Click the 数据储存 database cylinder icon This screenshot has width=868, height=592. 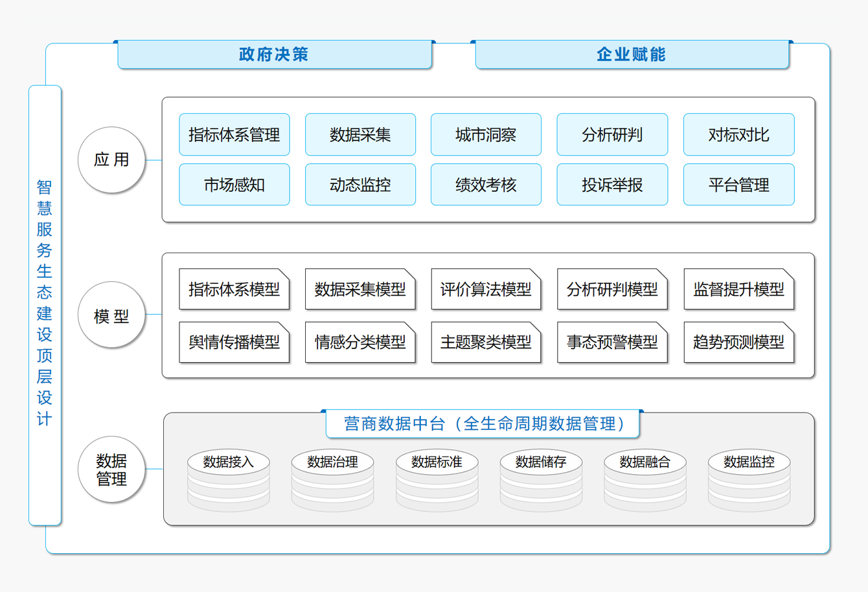click(x=541, y=480)
